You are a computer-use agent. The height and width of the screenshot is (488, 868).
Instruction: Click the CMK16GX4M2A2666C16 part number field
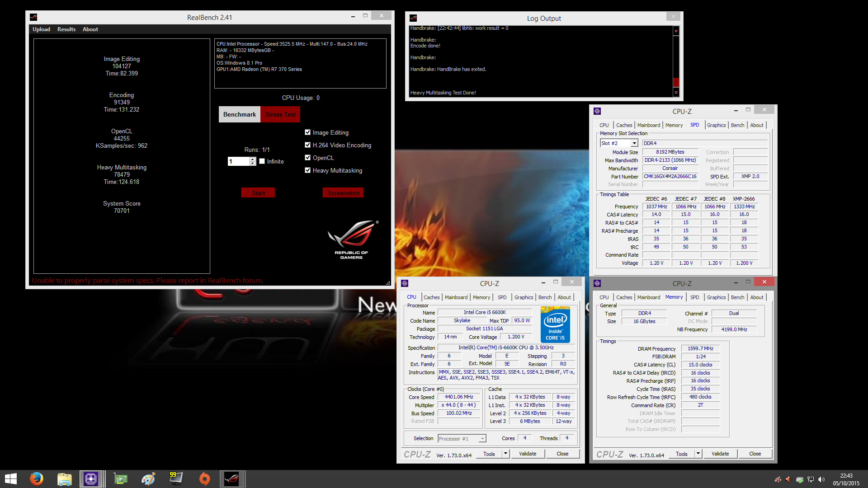click(670, 176)
